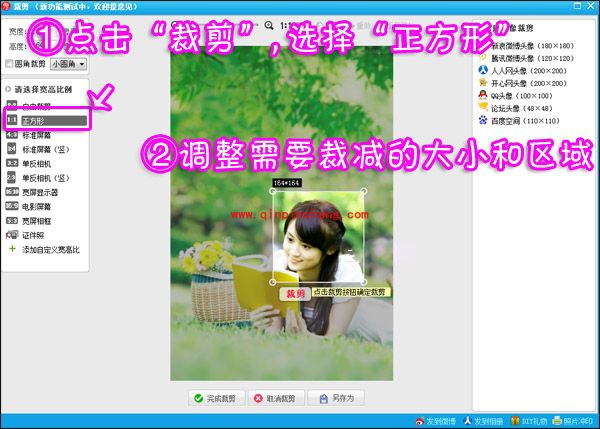Click the red 裁剪 button on the photo
This screenshot has width=600, height=429.
(x=293, y=294)
